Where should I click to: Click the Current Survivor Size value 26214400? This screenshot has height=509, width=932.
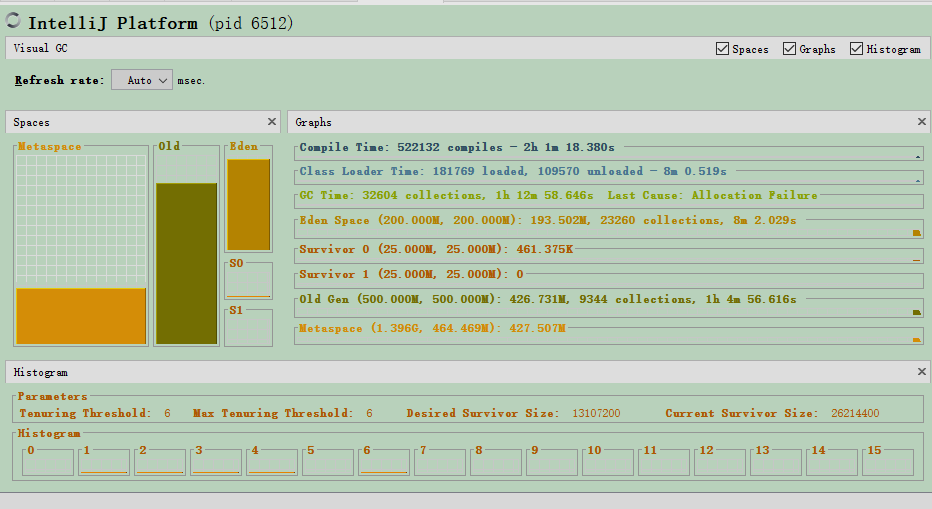(855, 413)
